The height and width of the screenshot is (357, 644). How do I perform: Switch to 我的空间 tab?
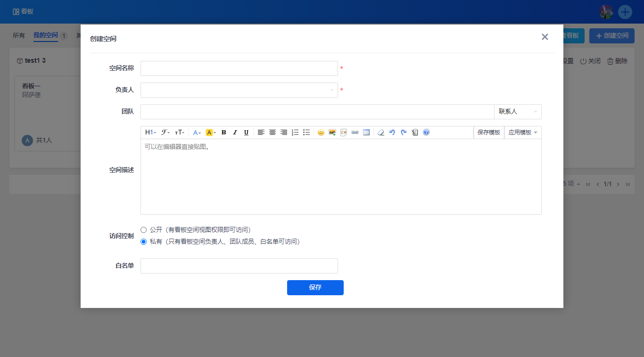46,36
